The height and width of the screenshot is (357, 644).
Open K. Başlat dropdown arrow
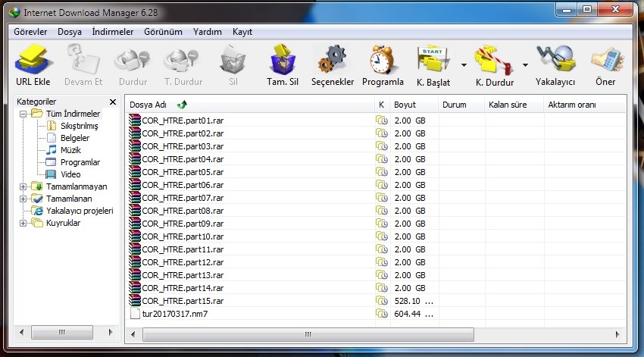tap(464, 65)
